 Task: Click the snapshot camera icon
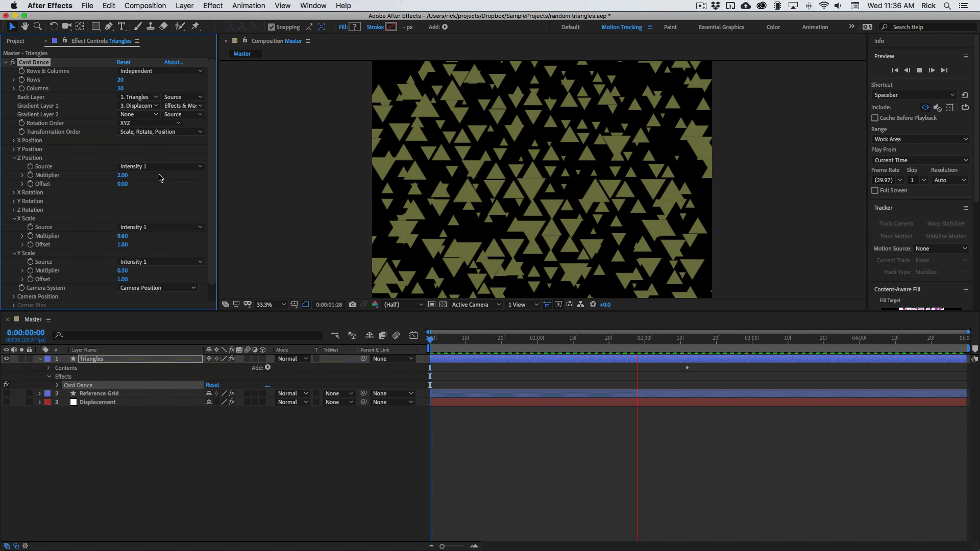pyautogui.click(x=353, y=305)
